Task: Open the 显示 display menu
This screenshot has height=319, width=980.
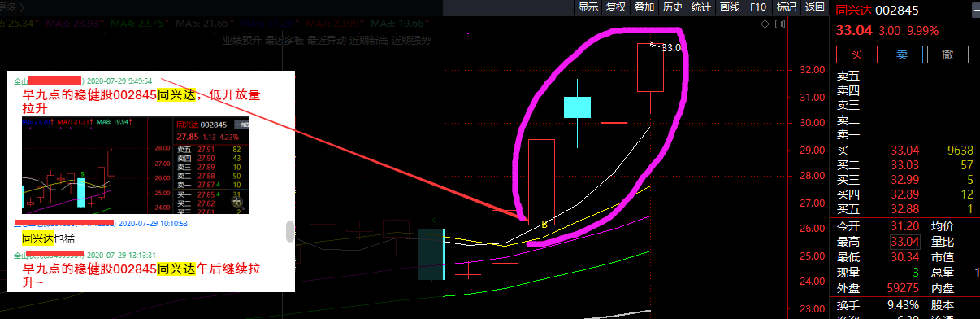Action: tap(588, 7)
